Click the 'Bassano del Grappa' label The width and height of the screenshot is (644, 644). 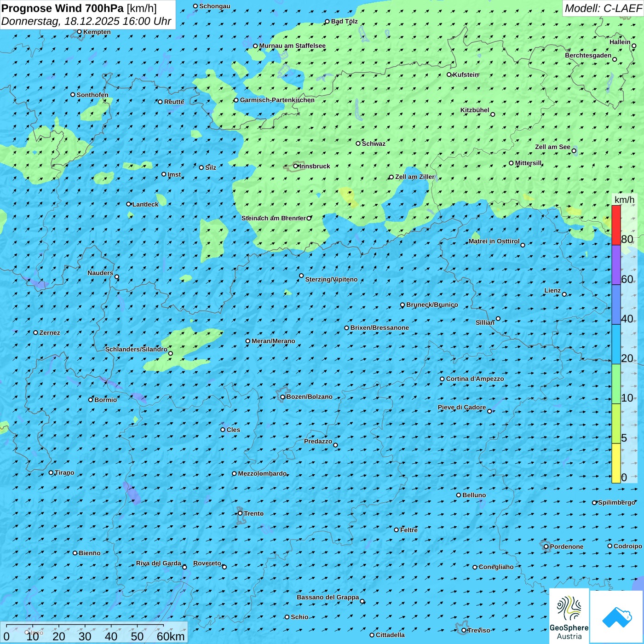(328, 597)
